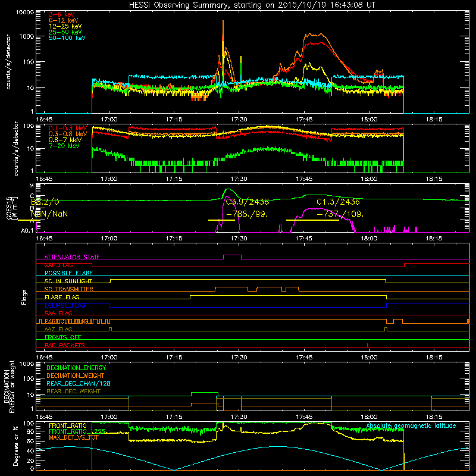
Task: Select the SC_IN_SUNLIGHT flag label
Action: [68, 281]
